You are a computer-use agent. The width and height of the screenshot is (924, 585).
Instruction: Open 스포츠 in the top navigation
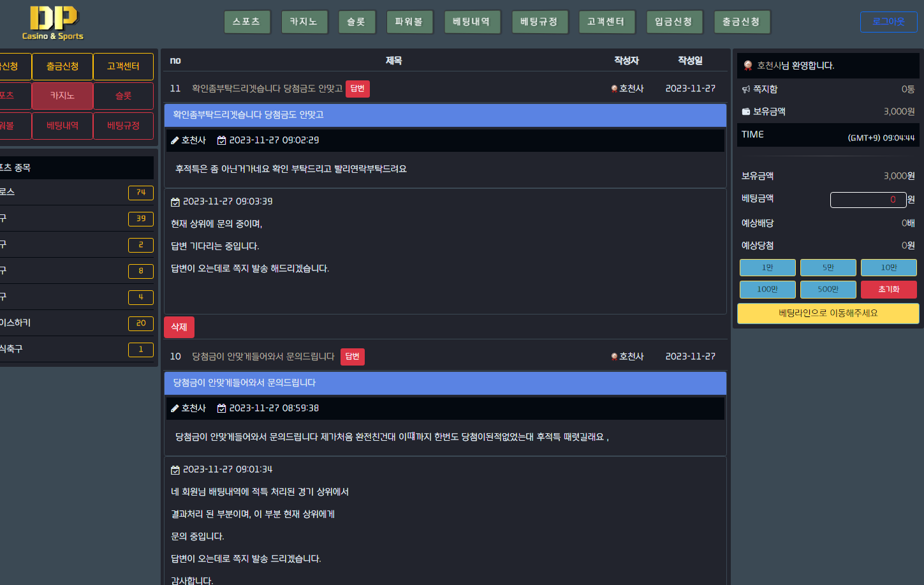pyautogui.click(x=247, y=22)
